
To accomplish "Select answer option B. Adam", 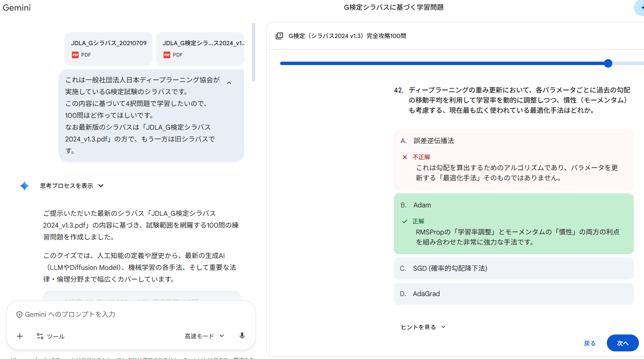I will tap(513, 205).
